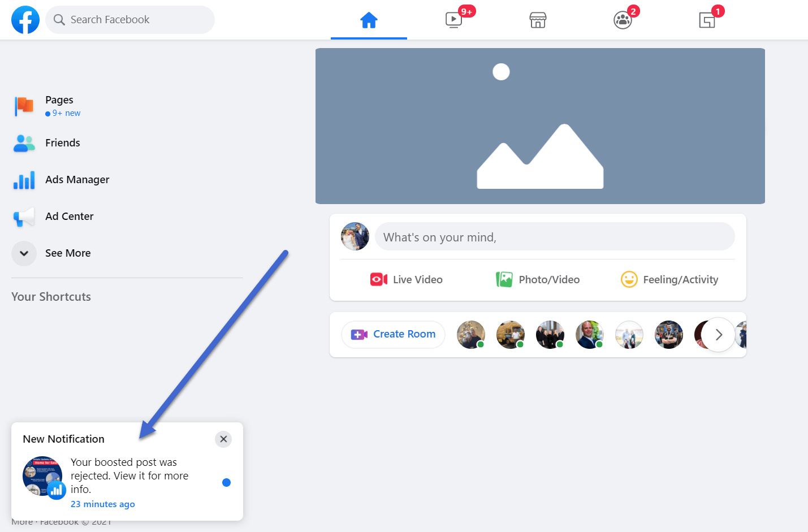
Task: Expand the See More sidebar section
Action: [67, 253]
